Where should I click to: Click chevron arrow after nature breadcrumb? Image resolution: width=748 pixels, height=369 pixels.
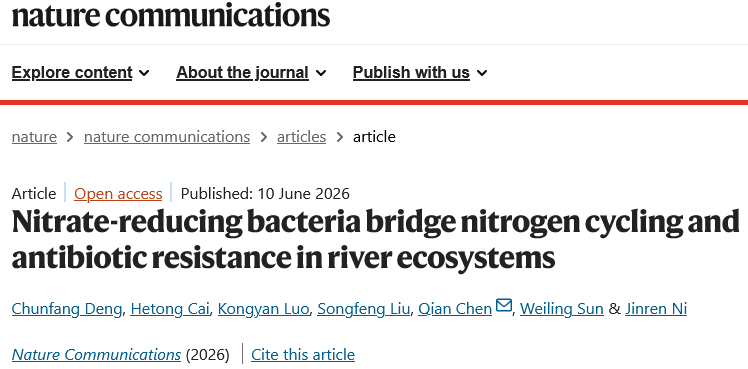click(x=70, y=137)
